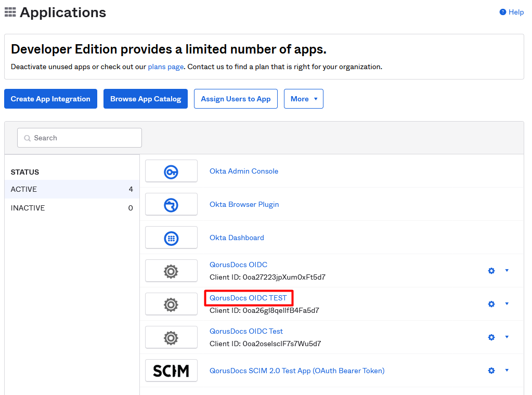Click gear logo for QorusDocs OIDC TEST

point(171,304)
